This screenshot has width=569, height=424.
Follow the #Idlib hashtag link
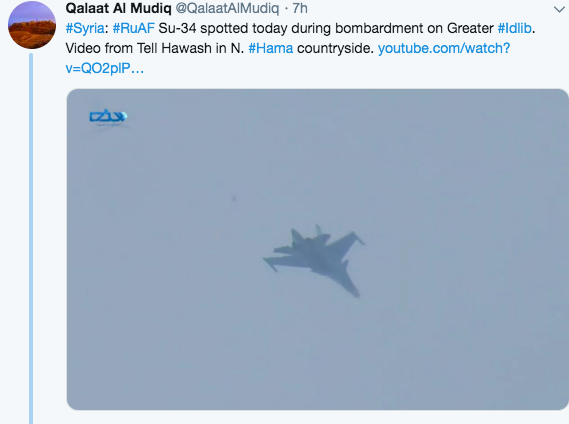point(515,28)
